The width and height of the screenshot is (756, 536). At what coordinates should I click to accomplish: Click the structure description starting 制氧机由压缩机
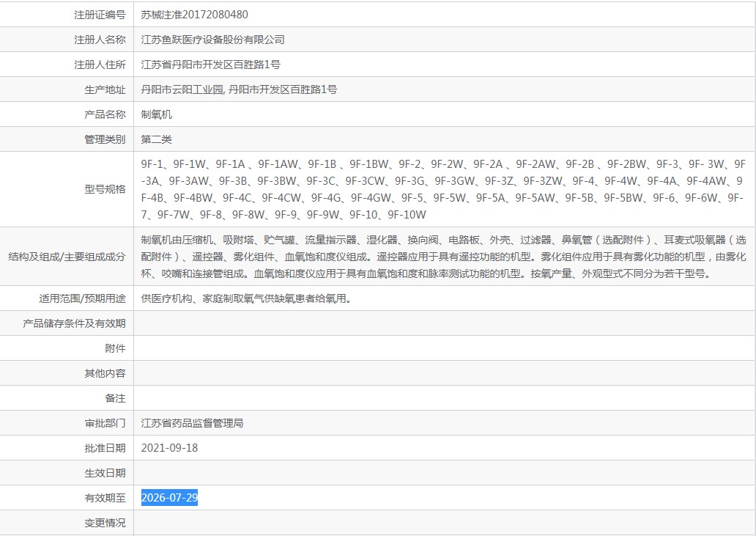click(444, 257)
